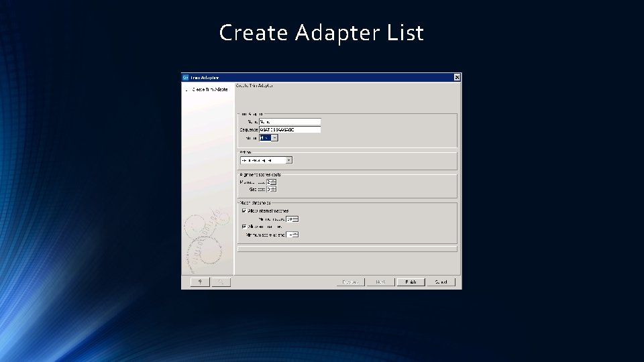Toggle Allow end matches checkbox
The width and height of the screenshot is (644, 362).
244,227
